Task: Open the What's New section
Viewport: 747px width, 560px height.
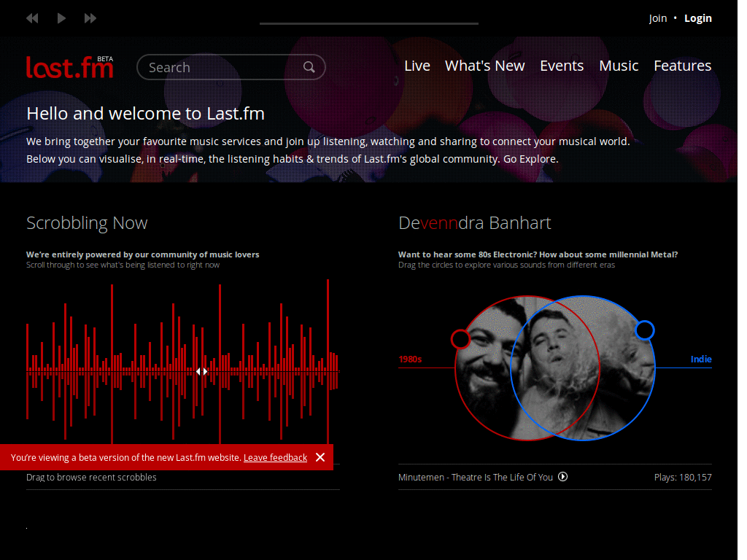Action: point(484,66)
